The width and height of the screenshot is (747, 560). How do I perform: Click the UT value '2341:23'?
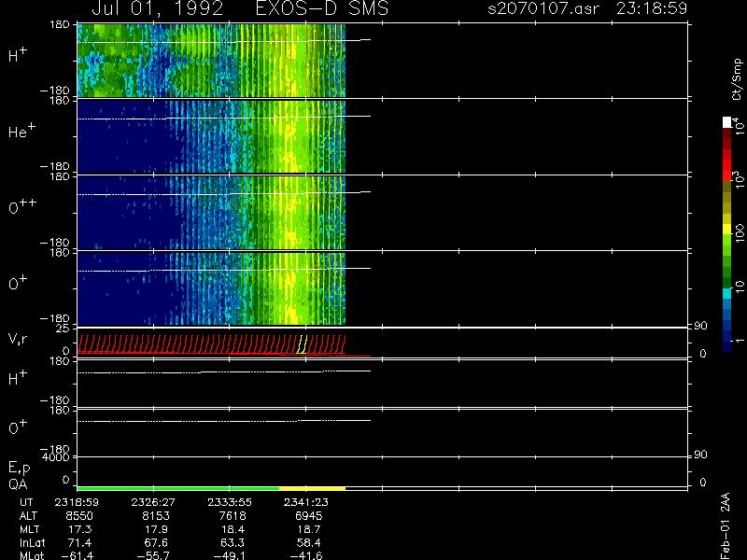306,502
